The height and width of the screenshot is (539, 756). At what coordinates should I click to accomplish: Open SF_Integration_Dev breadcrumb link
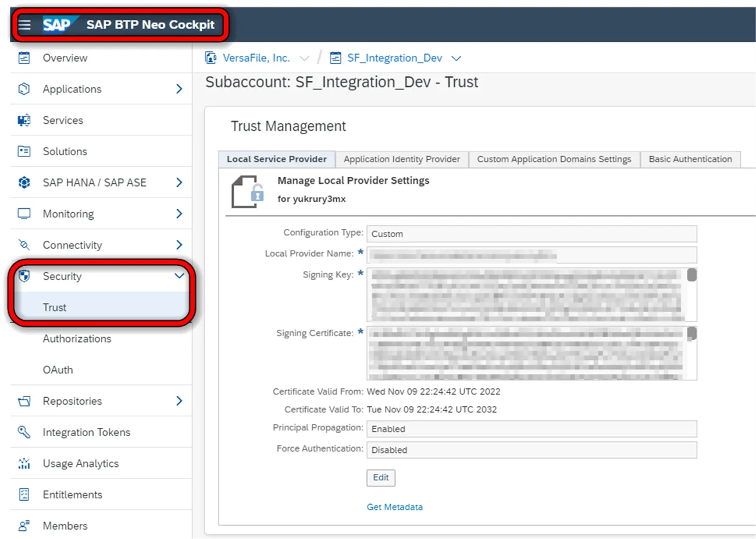[395, 58]
